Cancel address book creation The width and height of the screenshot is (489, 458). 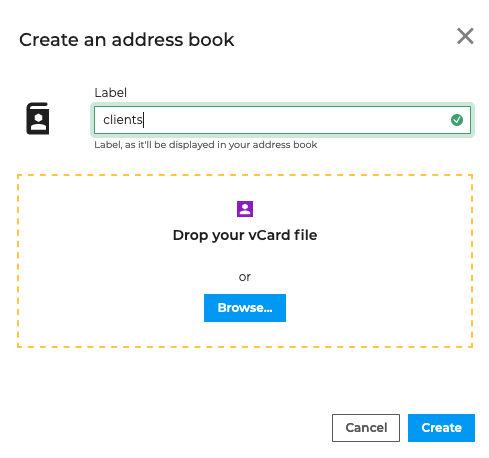[x=366, y=428]
